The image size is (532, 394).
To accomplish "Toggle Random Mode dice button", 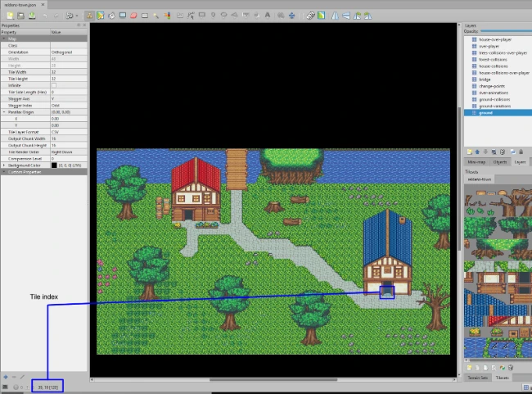I will (310, 16).
